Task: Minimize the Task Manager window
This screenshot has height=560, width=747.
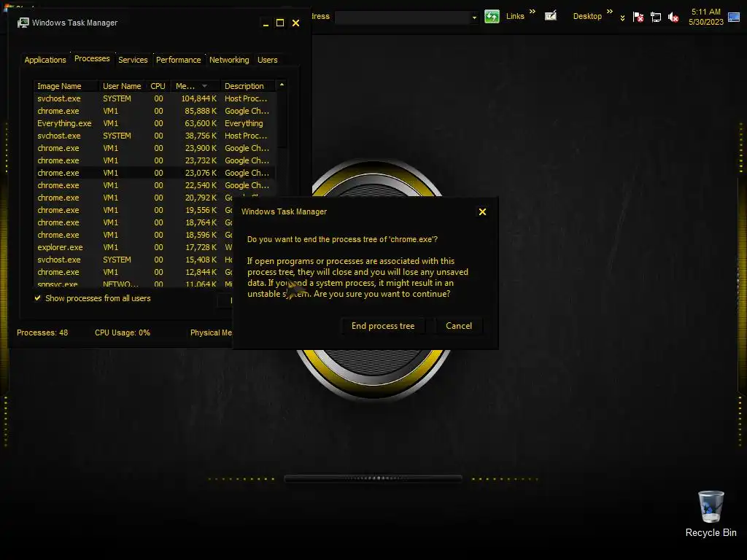Action: pos(266,23)
